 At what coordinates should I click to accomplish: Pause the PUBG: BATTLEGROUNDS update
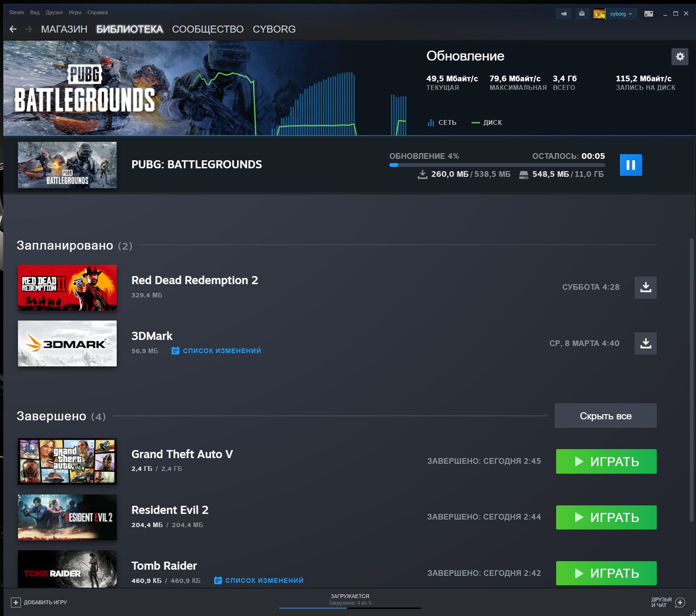[x=631, y=165]
